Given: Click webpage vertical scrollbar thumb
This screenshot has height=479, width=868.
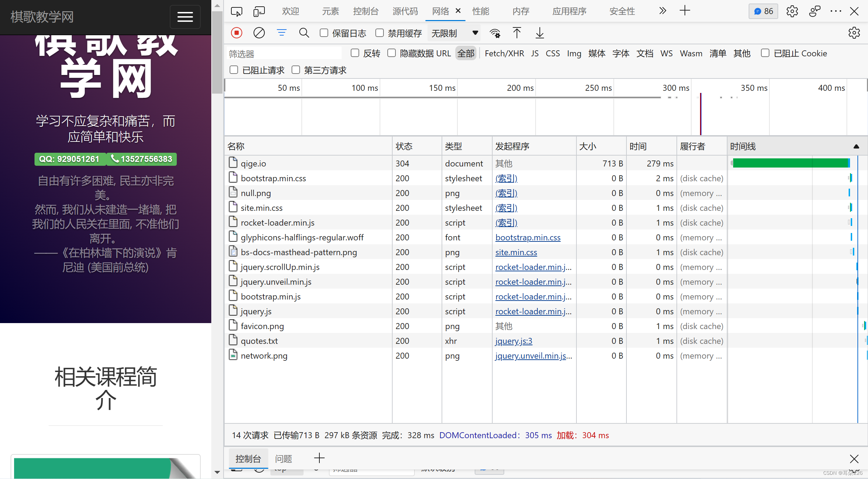Looking at the screenshot, I should point(217,52).
